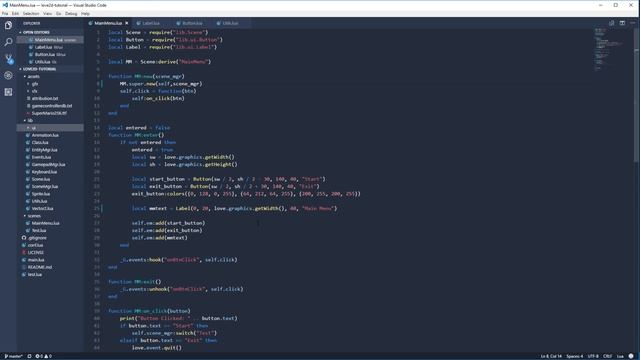The width and height of the screenshot is (640, 360).
Task: Open the Debug menu
Action: (71, 13)
